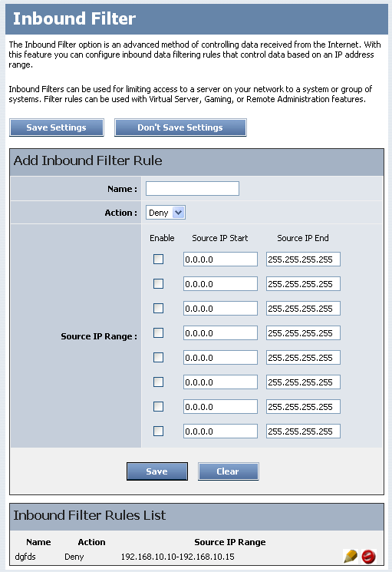This screenshot has width=392, height=572.
Task: Focus the rule Name input field
Action: pyautogui.click(x=193, y=189)
